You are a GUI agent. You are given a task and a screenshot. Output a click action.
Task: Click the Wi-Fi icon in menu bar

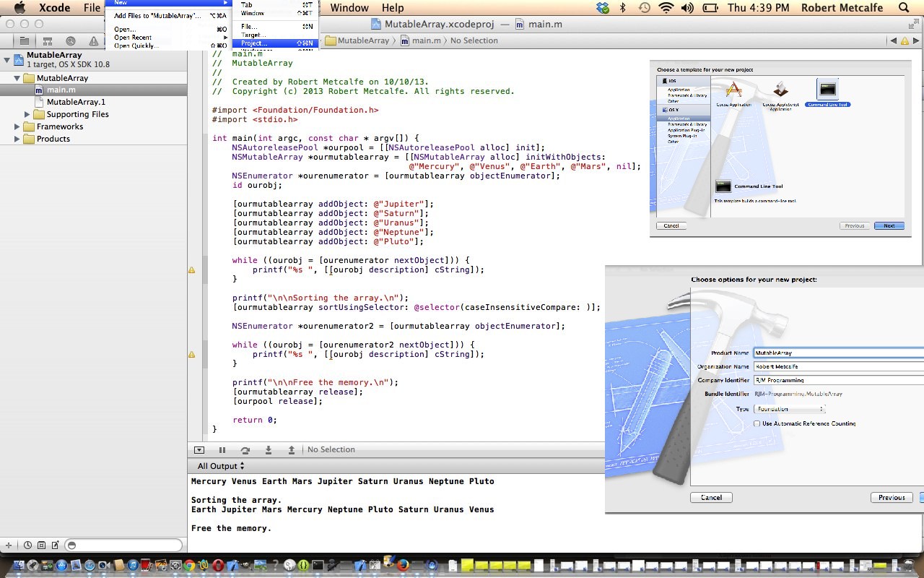664,8
